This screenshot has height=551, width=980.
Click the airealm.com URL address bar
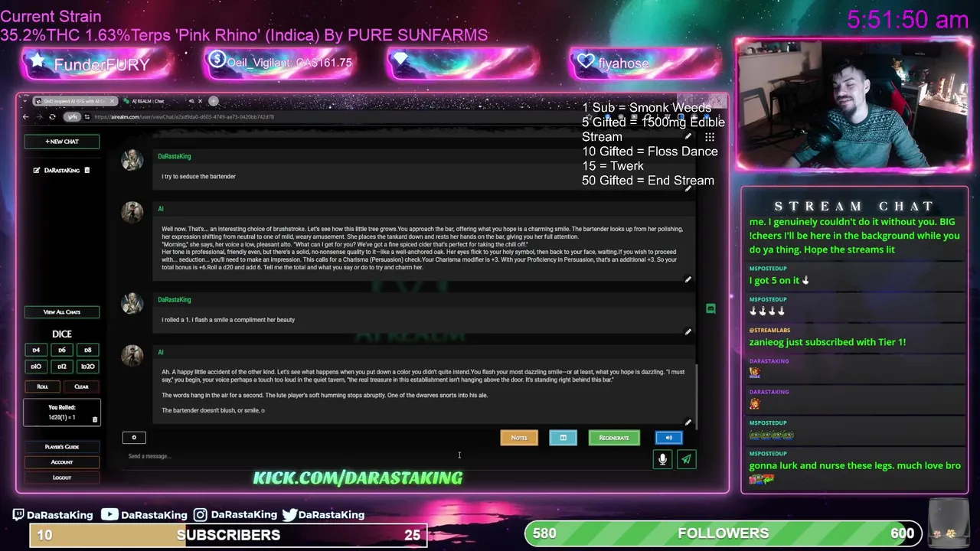tap(184, 117)
